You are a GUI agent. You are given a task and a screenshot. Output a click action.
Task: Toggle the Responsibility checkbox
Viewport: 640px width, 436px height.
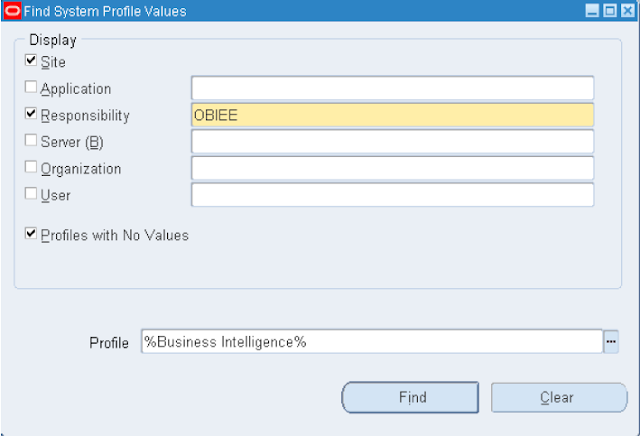[31, 114]
